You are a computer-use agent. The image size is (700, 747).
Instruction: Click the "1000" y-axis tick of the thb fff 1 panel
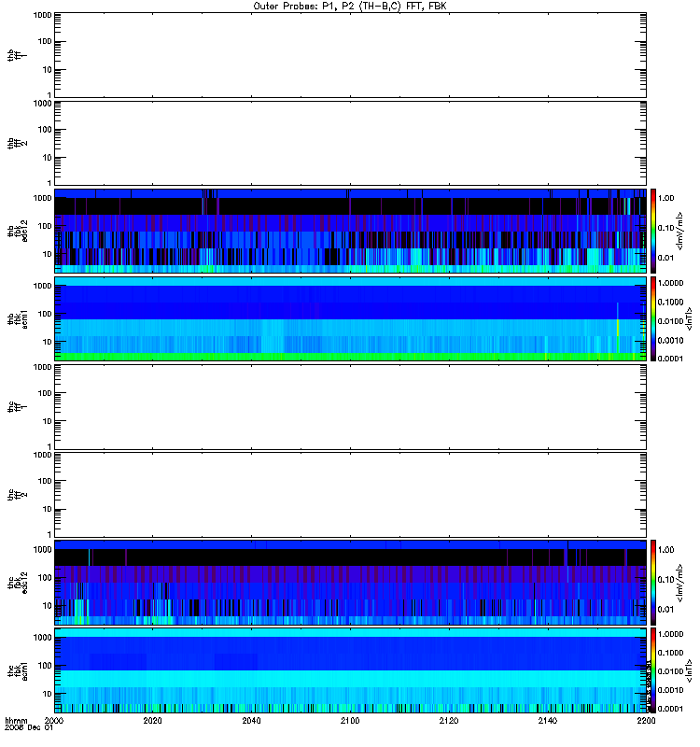pos(42,15)
